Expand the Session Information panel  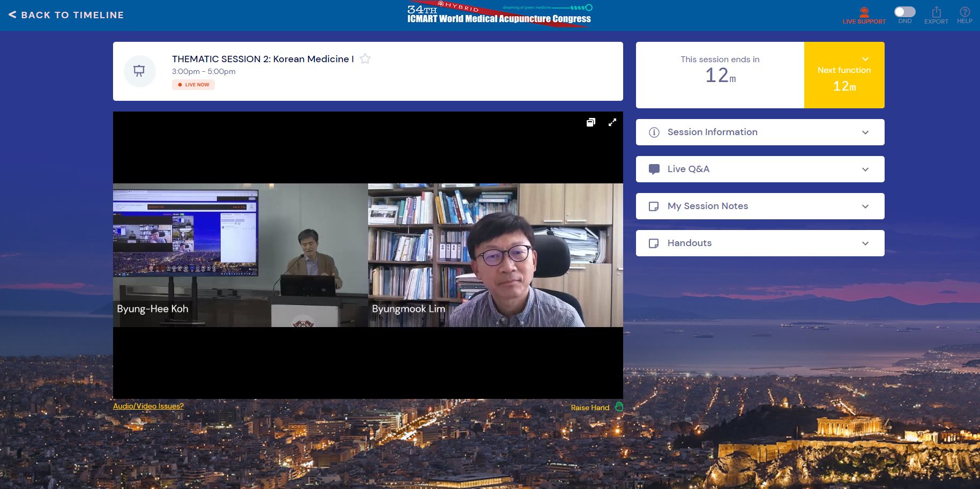[x=760, y=132]
